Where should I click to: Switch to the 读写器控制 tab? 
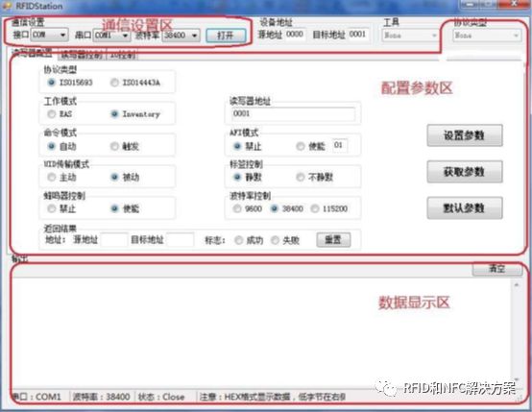click(x=82, y=55)
